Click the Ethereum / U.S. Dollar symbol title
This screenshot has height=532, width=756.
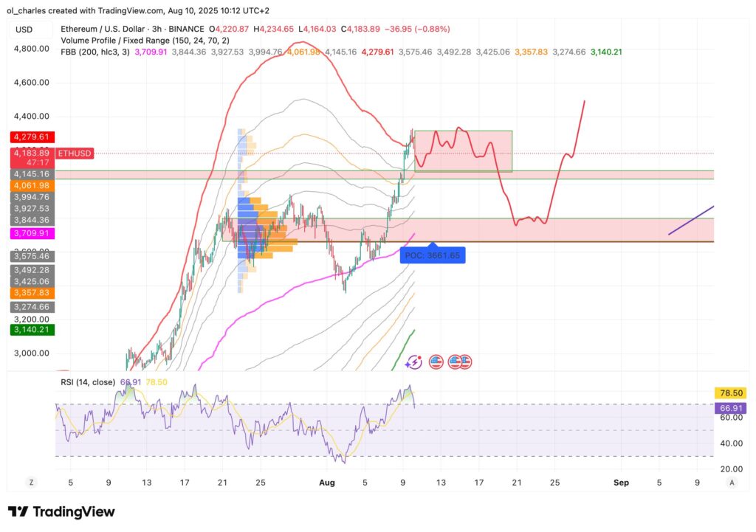(109, 30)
